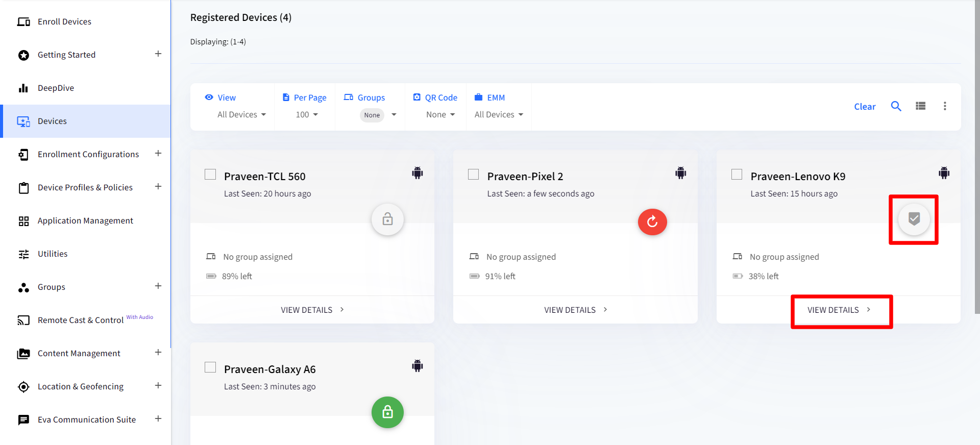Click the "89% left" battery text
This screenshot has height=445, width=980.
[237, 277]
